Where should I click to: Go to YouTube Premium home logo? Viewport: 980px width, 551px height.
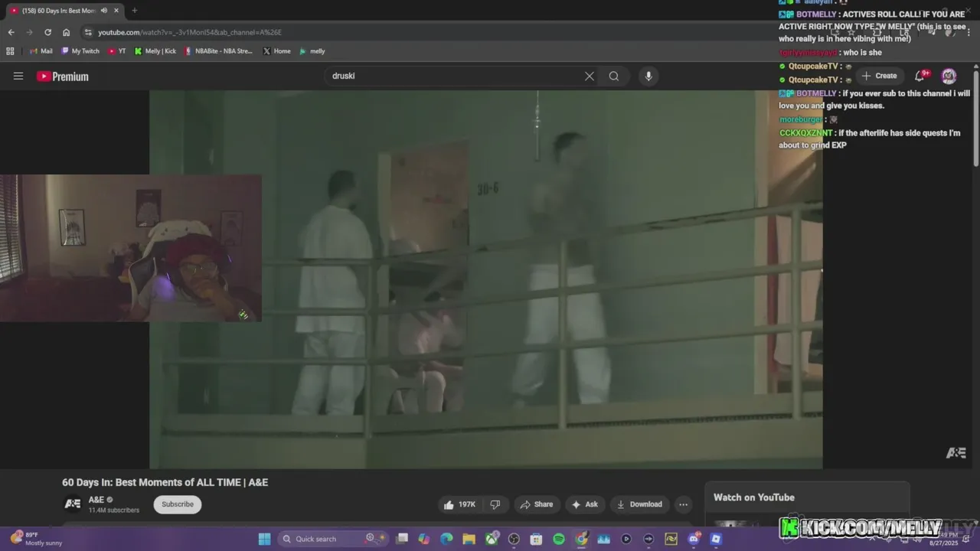click(x=63, y=77)
